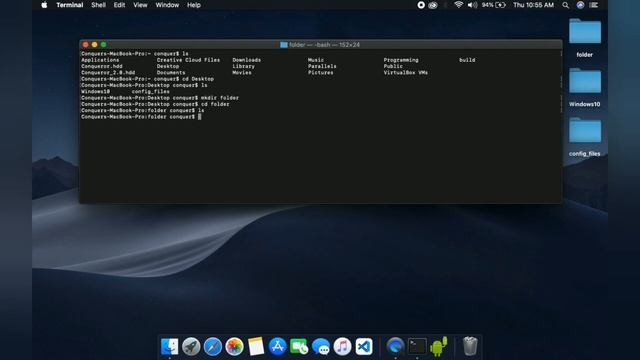Click the screen recording stop icon
Screen dimensions: 640x360
coord(421,5)
